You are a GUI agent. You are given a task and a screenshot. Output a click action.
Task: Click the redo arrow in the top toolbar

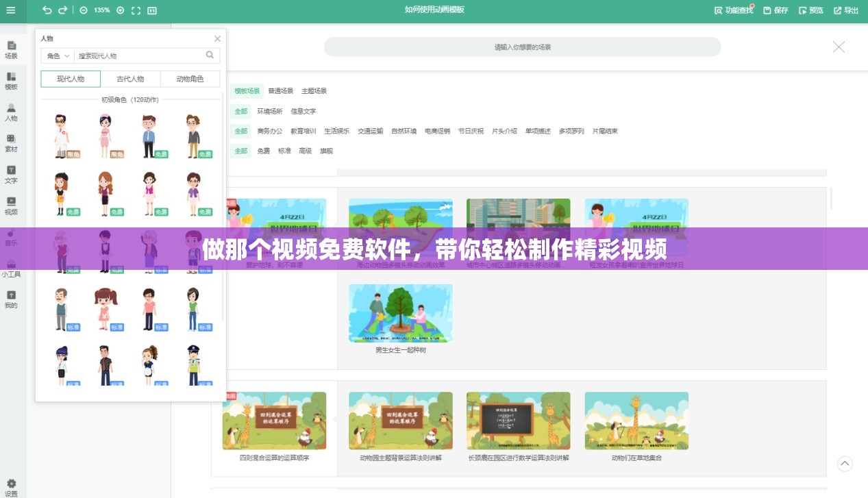point(62,10)
